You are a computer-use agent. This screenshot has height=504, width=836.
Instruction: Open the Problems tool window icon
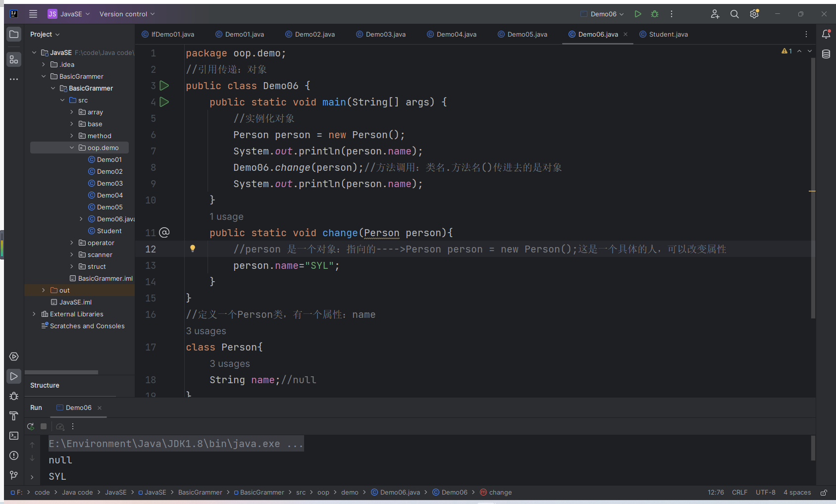click(x=14, y=455)
